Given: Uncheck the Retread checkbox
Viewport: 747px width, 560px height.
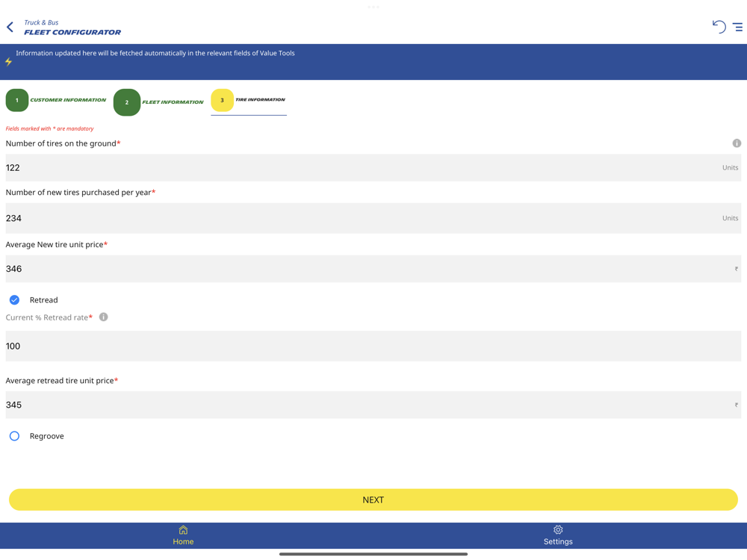Looking at the screenshot, I should [14, 300].
